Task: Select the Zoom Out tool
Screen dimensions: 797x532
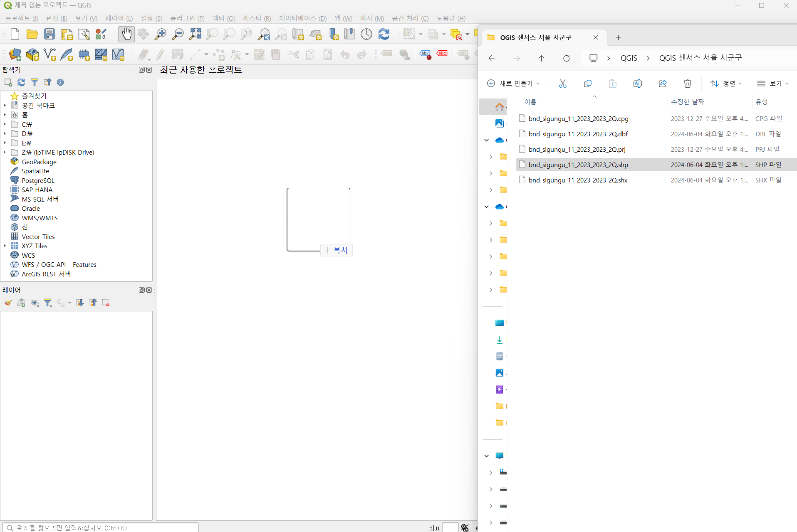Action: tap(178, 34)
